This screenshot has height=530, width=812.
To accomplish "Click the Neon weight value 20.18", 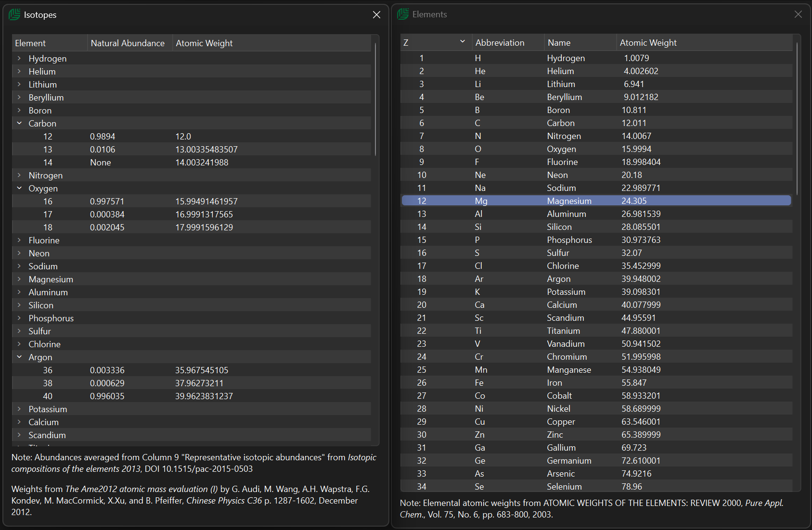I will coord(632,175).
